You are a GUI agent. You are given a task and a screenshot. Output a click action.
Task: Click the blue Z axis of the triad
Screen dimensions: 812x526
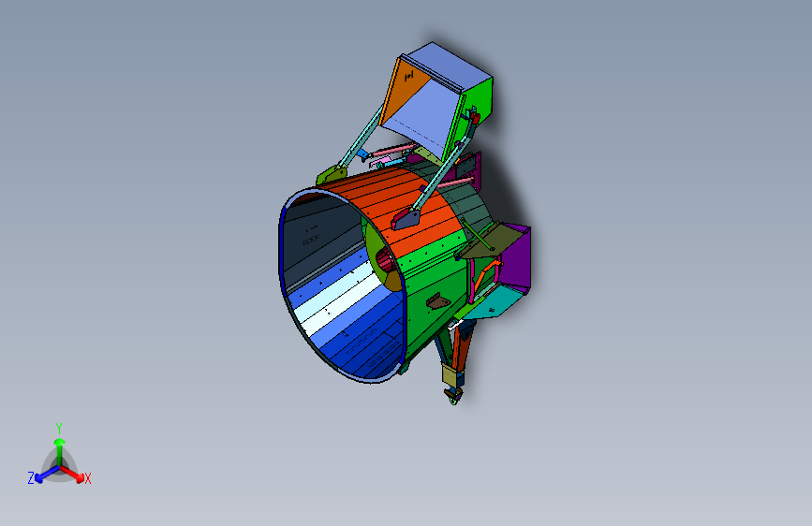(x=47, y=474)
